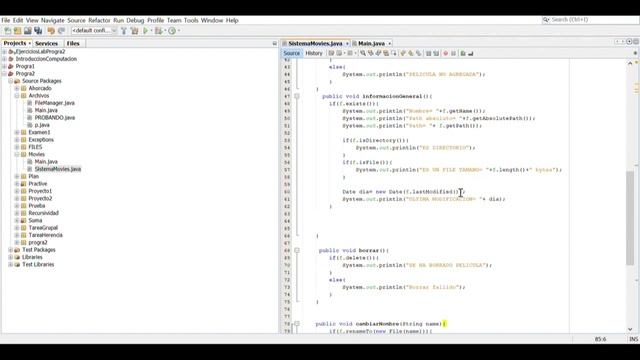Click Stop Macro Recording icon
Screen dimensions: 640x360
click(x=453, y=53)
